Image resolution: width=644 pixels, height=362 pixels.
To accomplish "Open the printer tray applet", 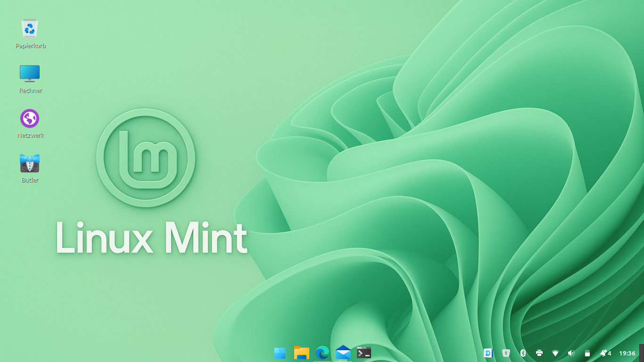I will [539, 353].
